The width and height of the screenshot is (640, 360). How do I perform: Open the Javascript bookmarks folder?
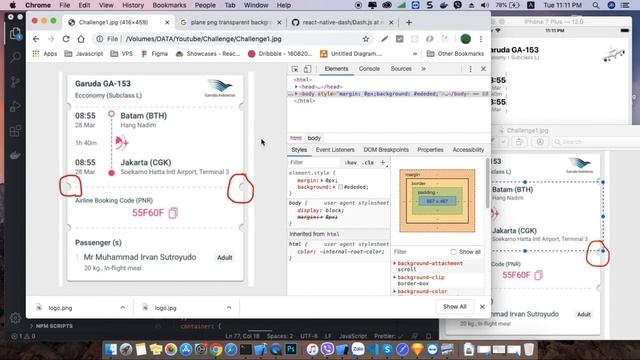coord(84,53)
